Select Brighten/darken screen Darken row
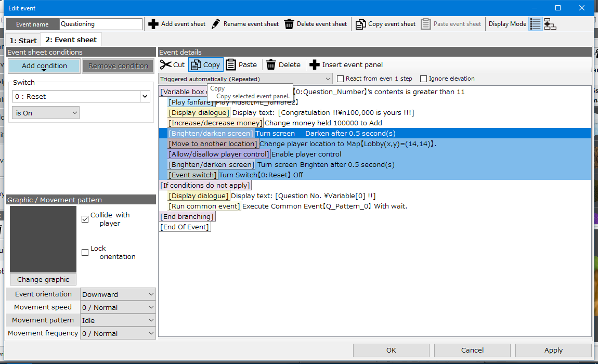The image size is (598, 364). (x=375, y=133)
